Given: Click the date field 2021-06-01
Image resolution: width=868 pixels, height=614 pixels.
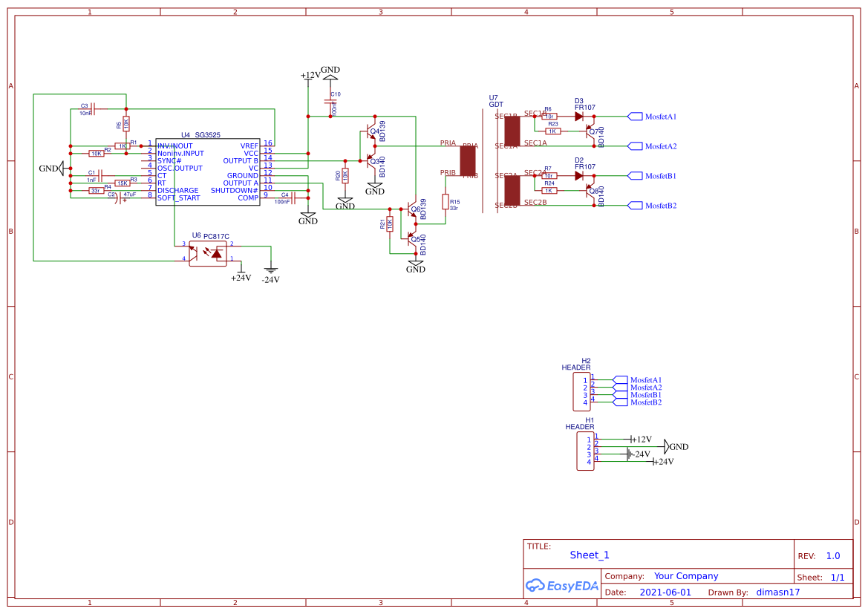Looking at the screenshot, I should [666, 592].
